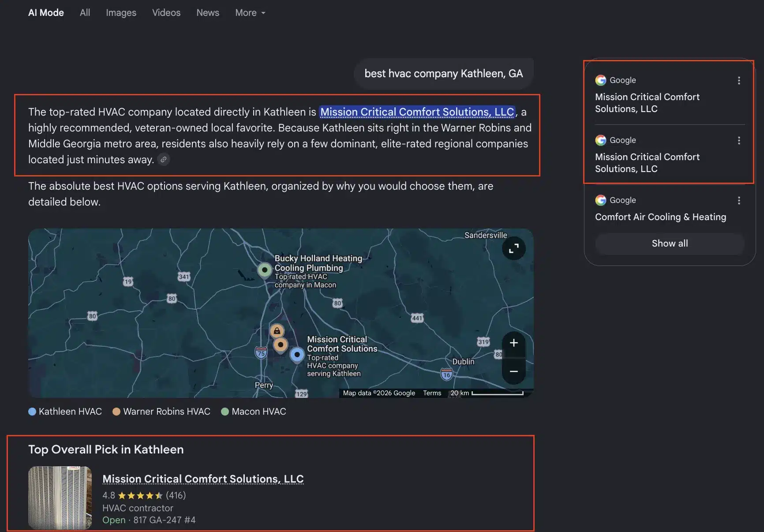Switch to the All results tab
764x532 pixels.
tap(85, 13)
